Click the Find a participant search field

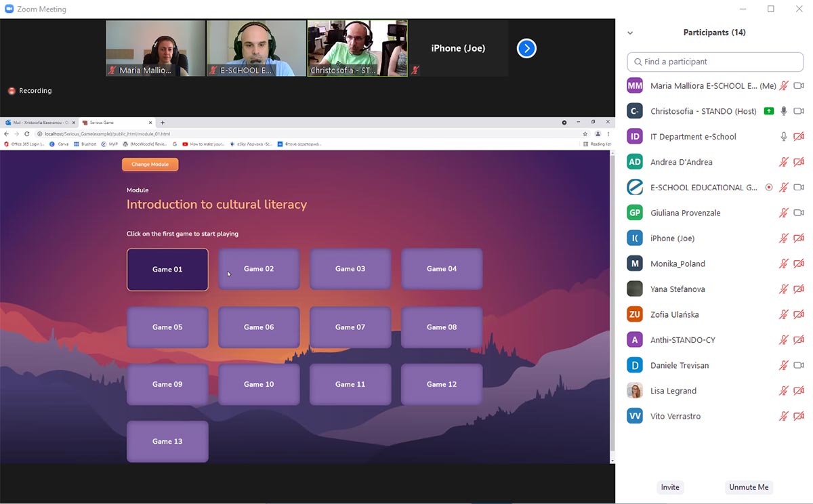tap(715, 62)
